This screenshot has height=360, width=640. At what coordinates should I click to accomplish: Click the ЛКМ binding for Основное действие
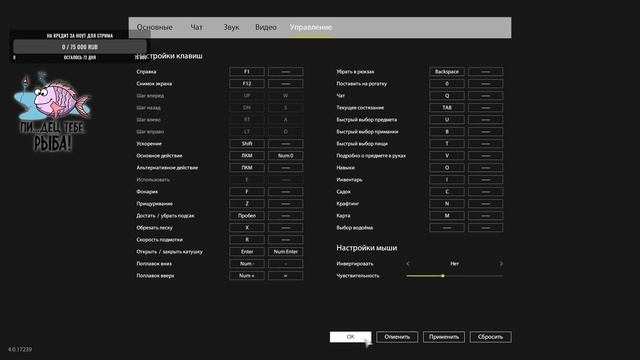[247, 156]
